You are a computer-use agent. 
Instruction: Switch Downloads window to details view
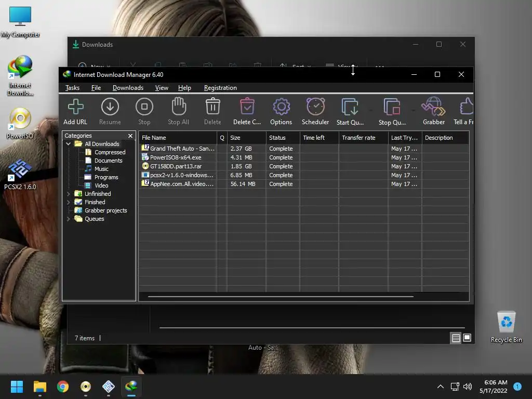tap(456, 338)
